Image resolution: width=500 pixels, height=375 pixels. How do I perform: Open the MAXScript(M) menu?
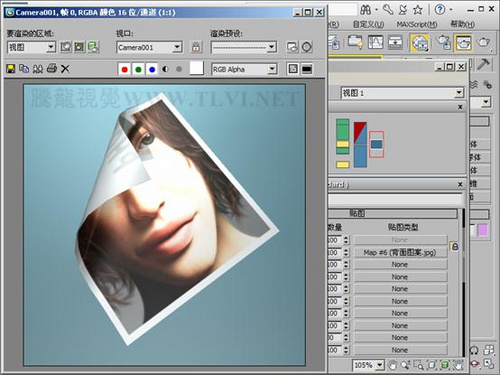(x=417, y=24)
